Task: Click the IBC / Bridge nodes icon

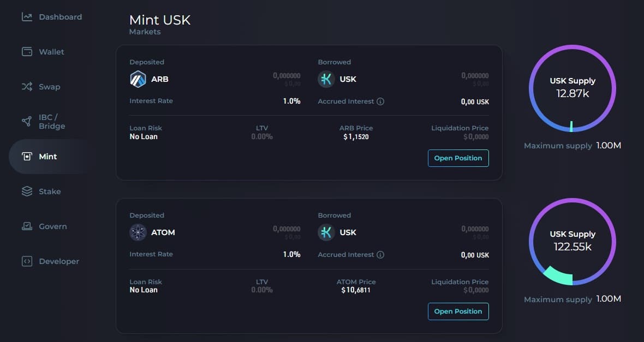Action: pos(27,122)
